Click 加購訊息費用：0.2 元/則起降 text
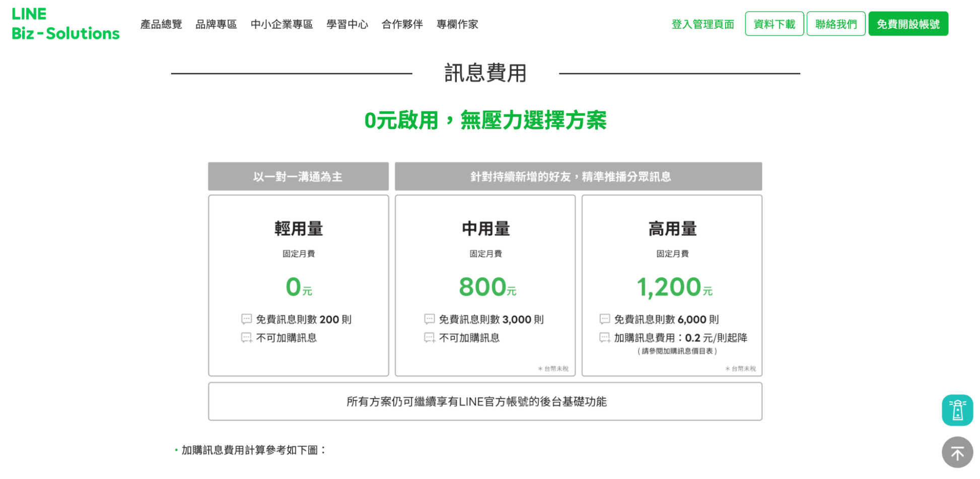 tap(680, 338)
